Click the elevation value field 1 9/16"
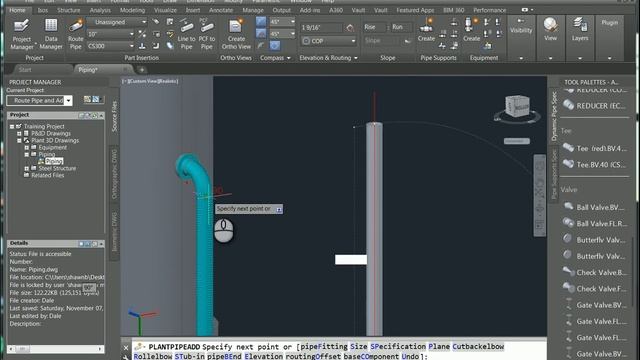The image size is (640, 360). point(321,28)
